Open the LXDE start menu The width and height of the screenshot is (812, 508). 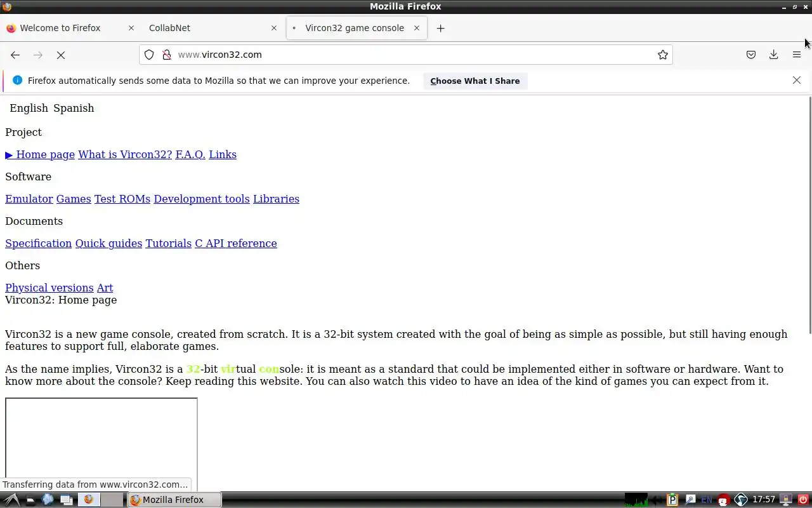click(11, 500)
